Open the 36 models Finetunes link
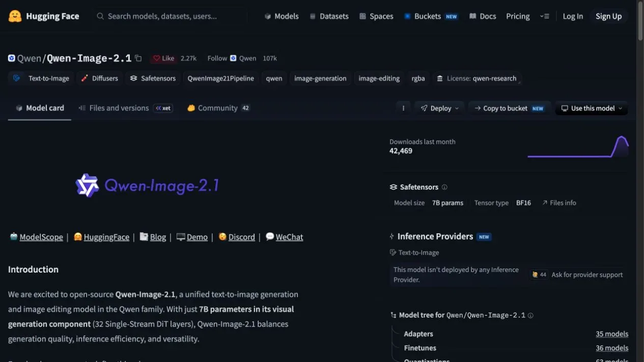The image size is (644, 362). tap(612, 348)
